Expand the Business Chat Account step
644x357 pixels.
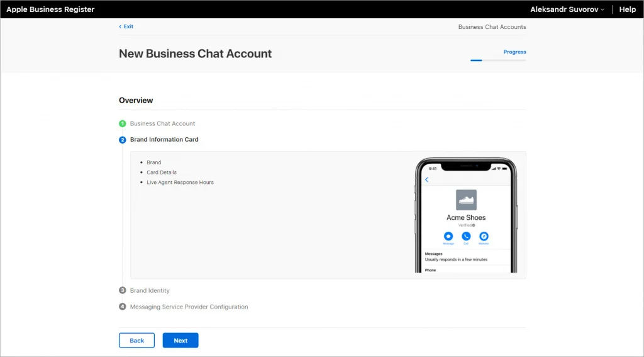tap(163, 123)
